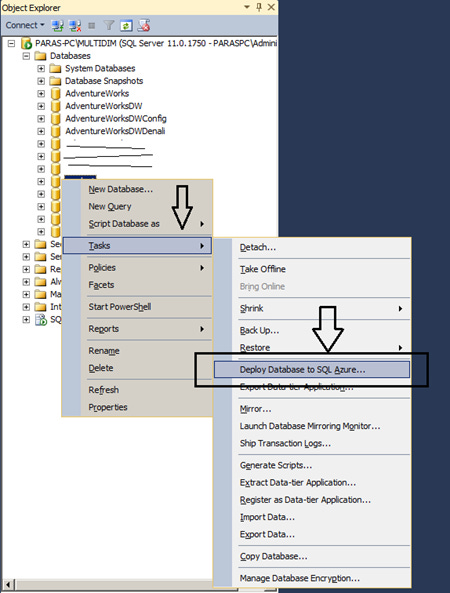450x593 pixels.
Task: Open the Policies submenu
Action: point(137,268)
